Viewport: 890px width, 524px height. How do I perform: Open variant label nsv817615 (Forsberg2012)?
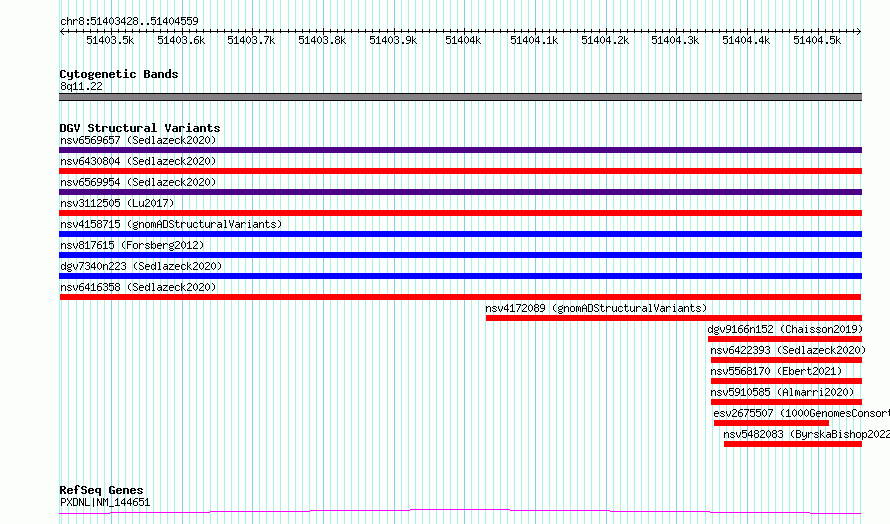pyautogui.click(x=132, y=245)
